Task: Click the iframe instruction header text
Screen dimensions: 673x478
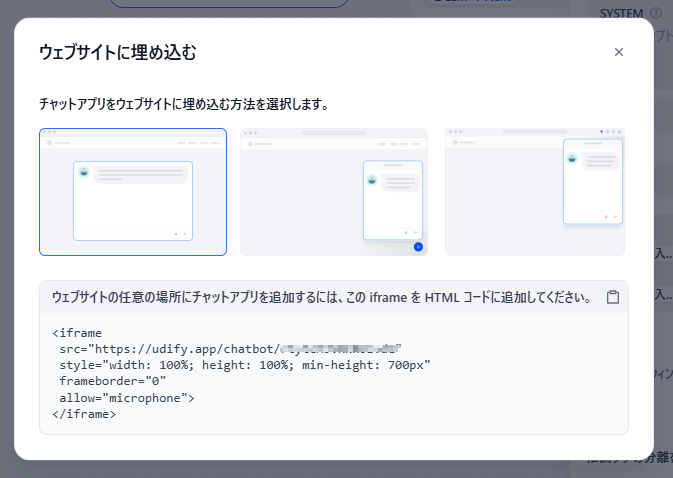Action: pyautogui.click(x=322, y=297)
